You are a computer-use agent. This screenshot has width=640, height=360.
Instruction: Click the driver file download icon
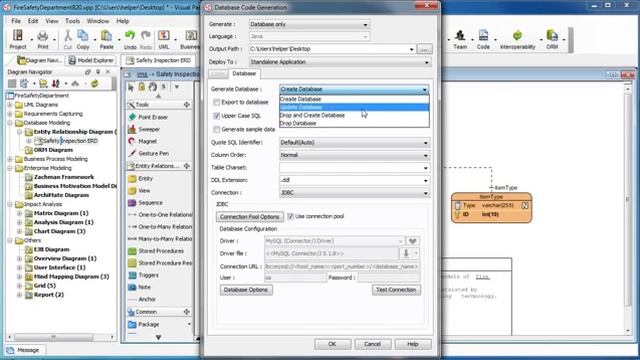click(406, 253)
